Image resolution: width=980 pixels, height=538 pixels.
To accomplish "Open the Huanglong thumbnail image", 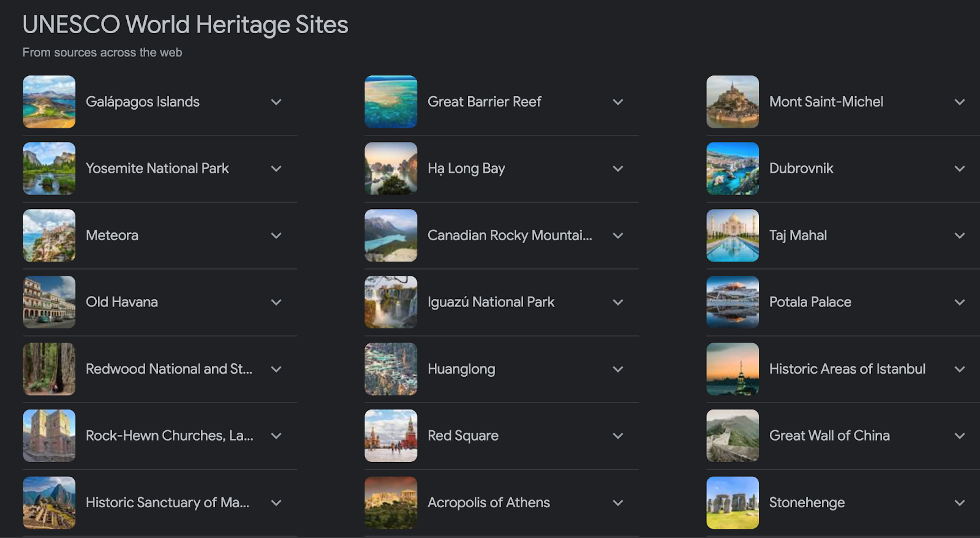I will point(391,369).
